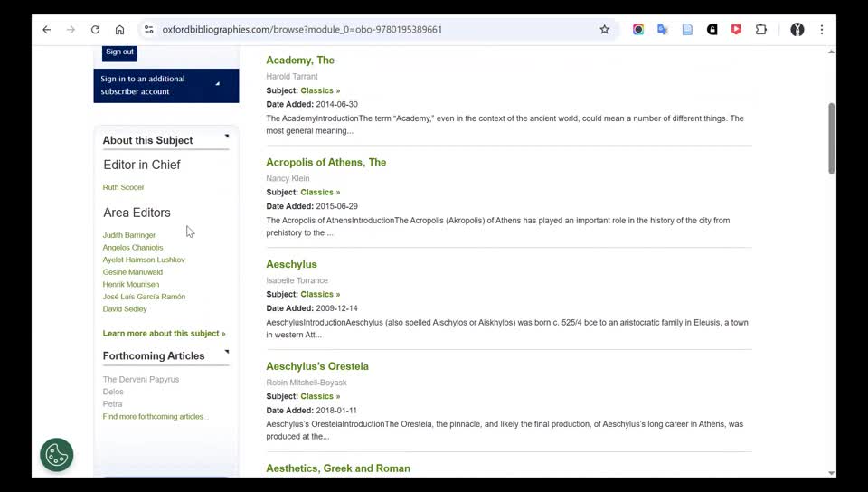
Task: Click the Sign out button
Action: (119, 52)
